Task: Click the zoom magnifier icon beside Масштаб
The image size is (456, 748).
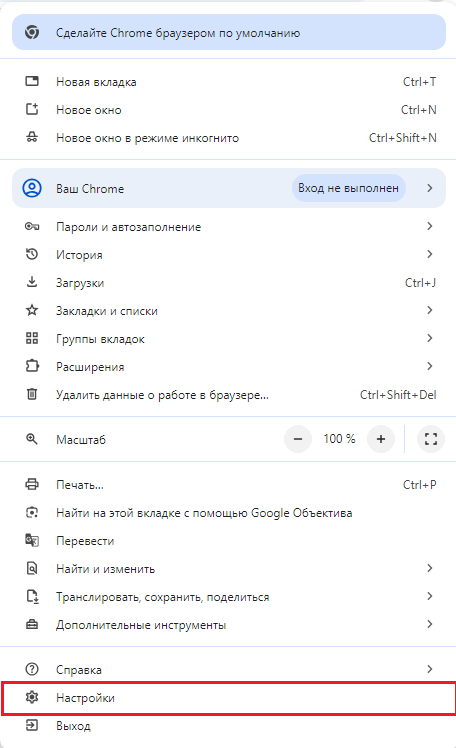Action: tap(32, 439)
